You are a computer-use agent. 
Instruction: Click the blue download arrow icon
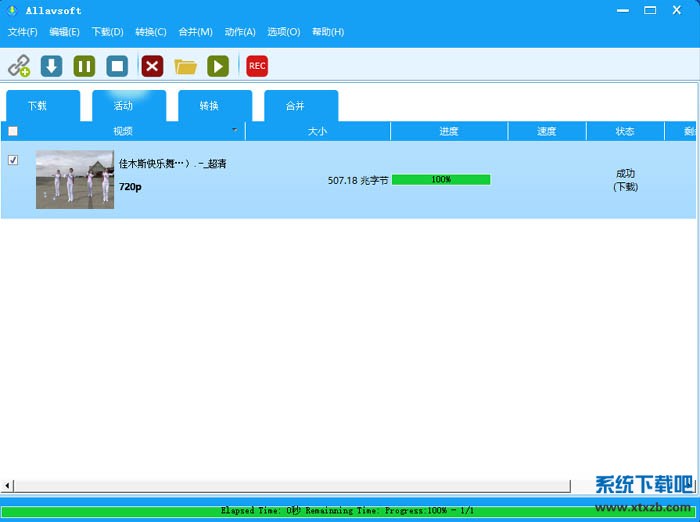pos(51,67)
